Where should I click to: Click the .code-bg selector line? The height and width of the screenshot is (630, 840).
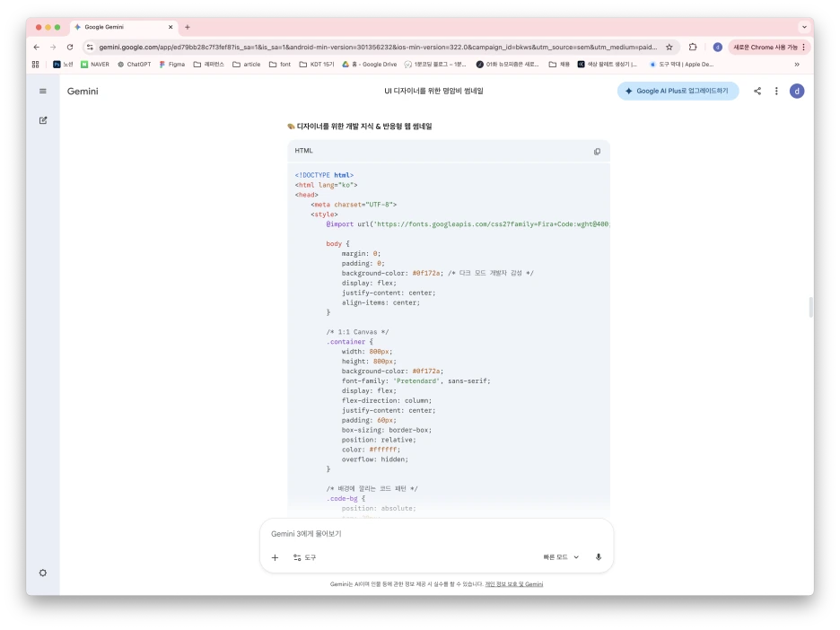coord(346,498)
